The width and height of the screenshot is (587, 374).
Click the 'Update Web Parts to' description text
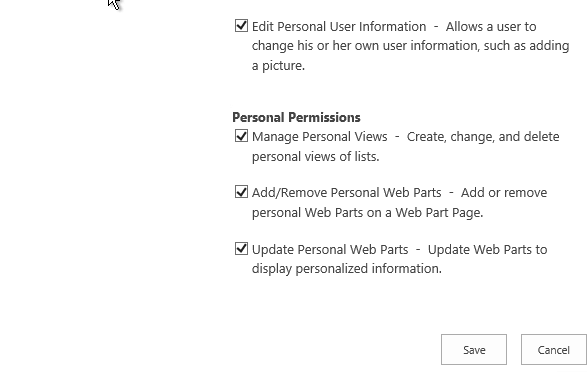point(487,249)
